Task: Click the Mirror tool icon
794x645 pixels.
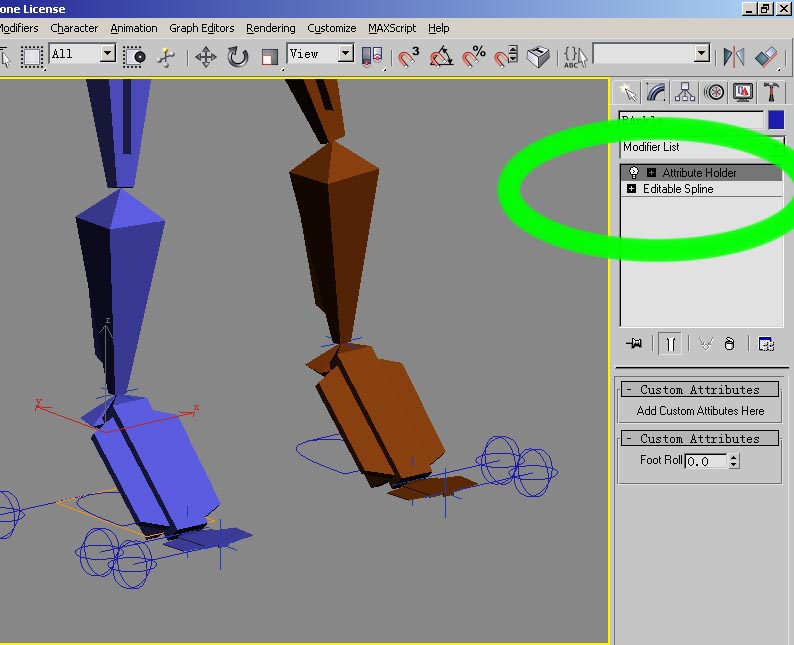Action: (734, 56)
